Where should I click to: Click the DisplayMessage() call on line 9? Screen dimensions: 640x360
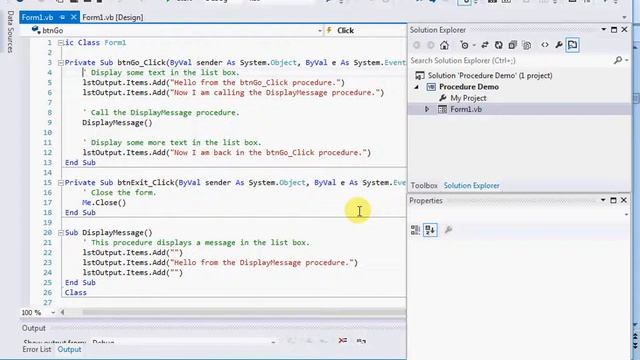pos(117,123)
